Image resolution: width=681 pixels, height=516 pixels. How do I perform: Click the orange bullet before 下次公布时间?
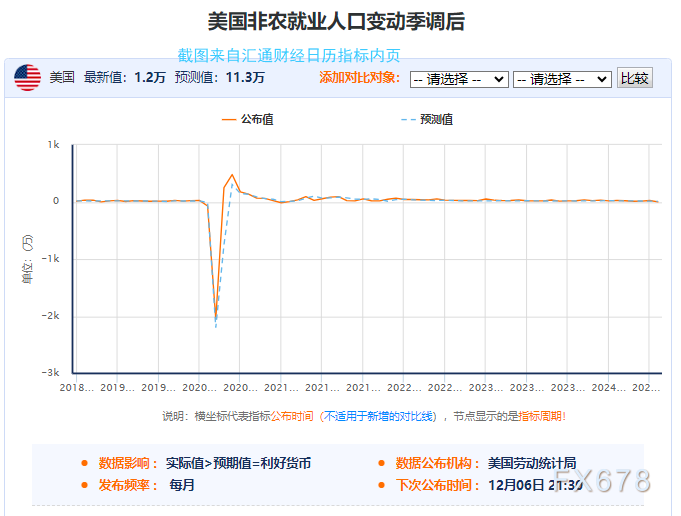pos(381,485)
